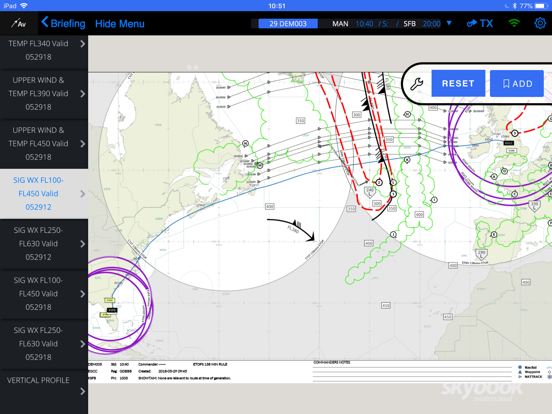Viewport: 552px width, 414px height.
Task: Click Hide Menu
Action: tap(120, 24)
